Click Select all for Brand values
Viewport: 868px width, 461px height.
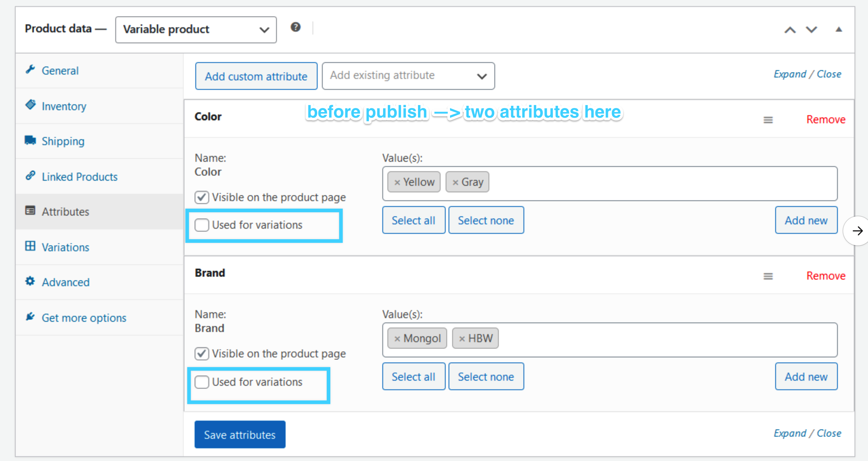414,376
